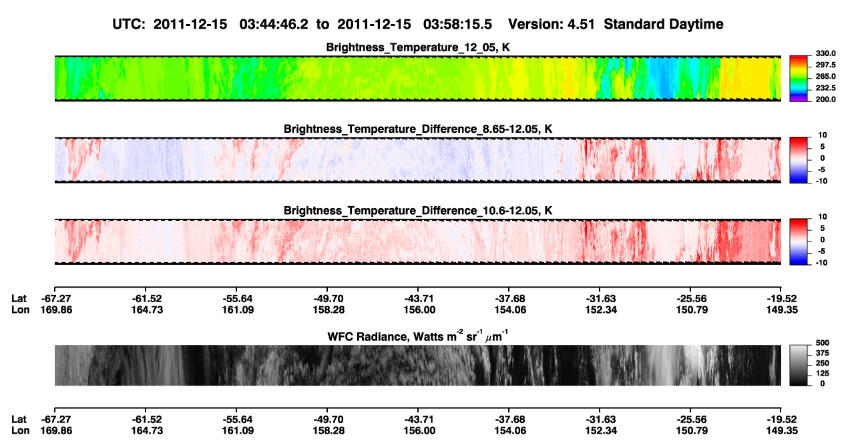Open the Brightness_Temperature_12_05 image strip
The width and height of the screenshot is (868, 445).
[418, 79]
